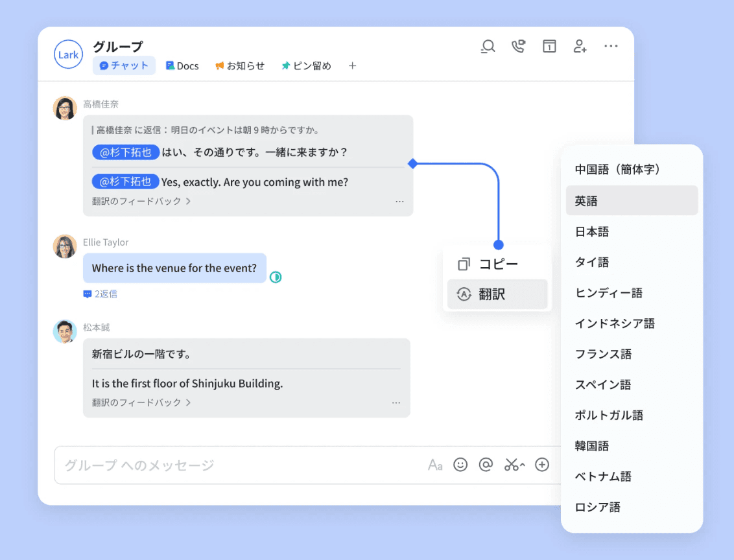Image resolution: width=734 pixels, height=560 pixels.
Task: Select コピー in the context menu
Action: click(497, 264)
